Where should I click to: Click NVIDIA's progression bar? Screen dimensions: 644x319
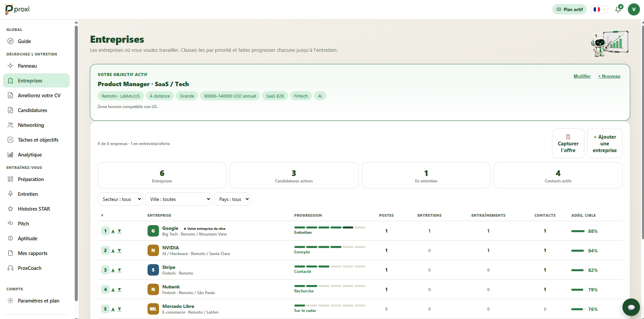330,247
